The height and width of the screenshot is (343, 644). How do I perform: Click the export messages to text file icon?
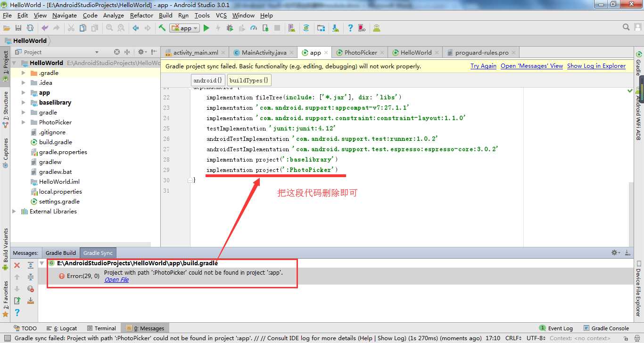[x=17, y=301]
